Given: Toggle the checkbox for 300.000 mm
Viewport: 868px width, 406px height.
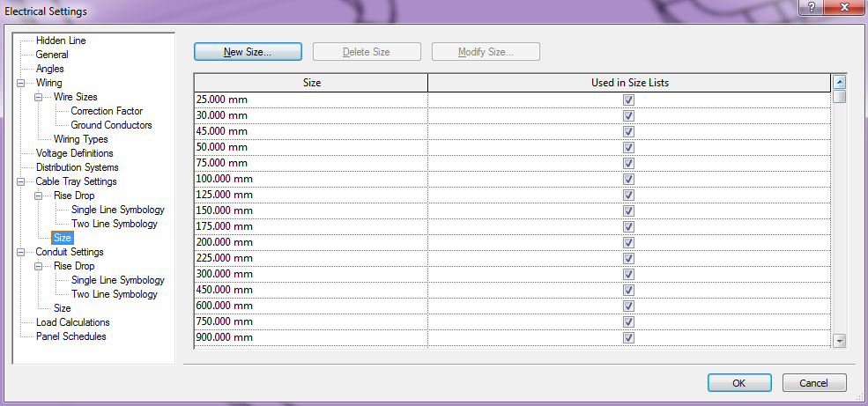Looking at the screenshot, I should (628, 275).
